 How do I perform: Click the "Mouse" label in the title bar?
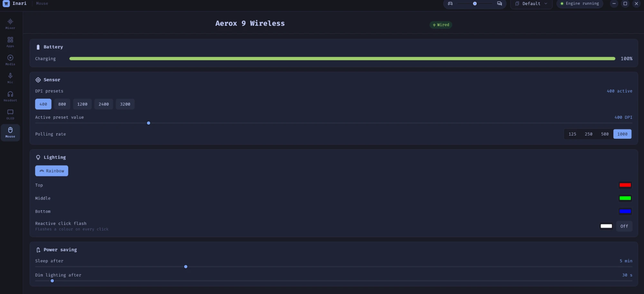pyautogui.click(x=42, y=4)
